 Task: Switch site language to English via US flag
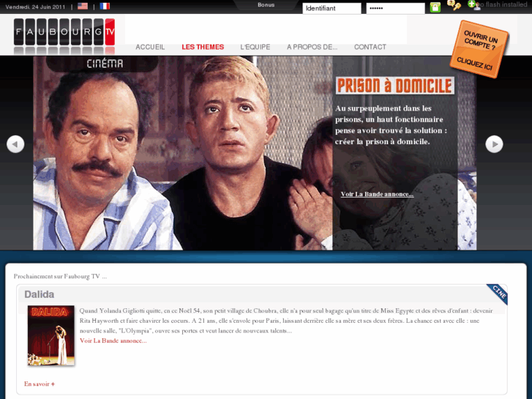pos(83,6)
